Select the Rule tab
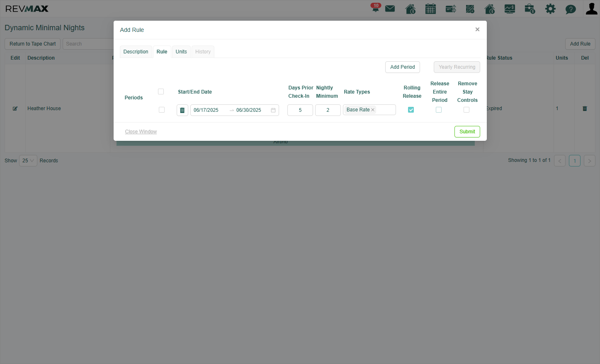600x364 pixels. (x=162, y=52)
